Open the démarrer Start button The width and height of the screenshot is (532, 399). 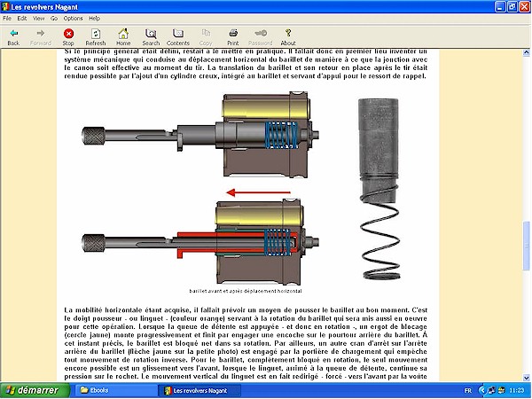tap(35, 390)
